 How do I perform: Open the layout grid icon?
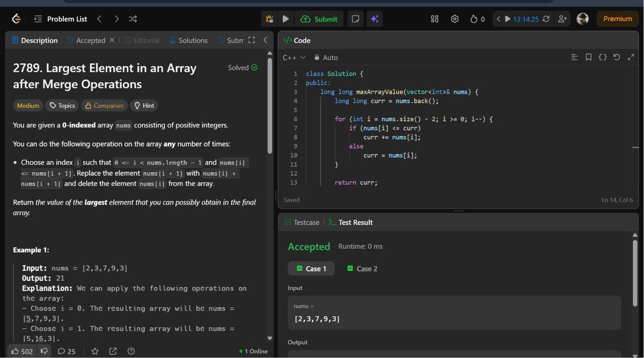point(435,19)
